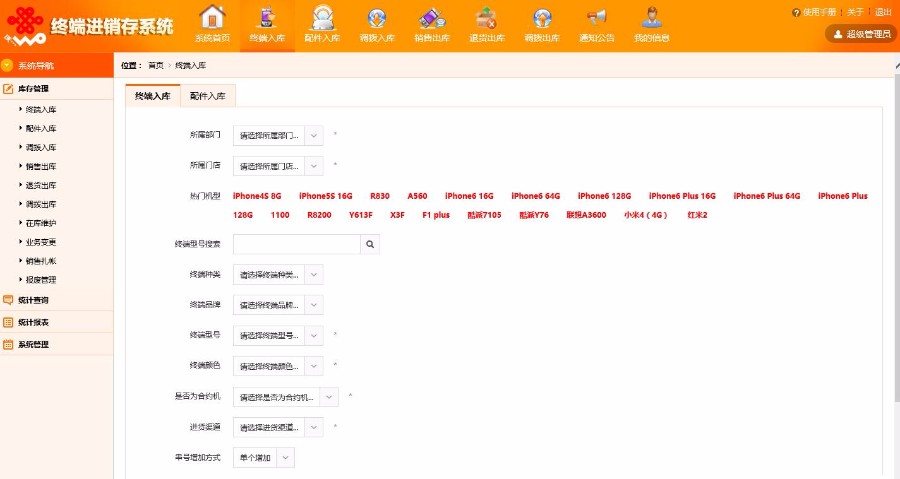Open the 是否为合约机 dropdown
Image resolution: width=900 pixels, height=479 pixels.
[285, 397]
